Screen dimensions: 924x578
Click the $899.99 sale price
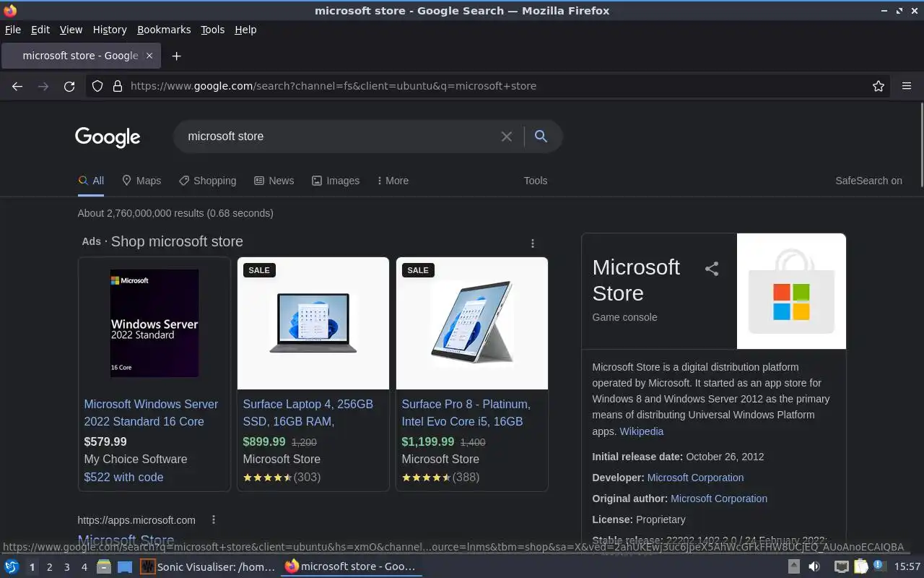pyautogui.click(x=264, y=441)
